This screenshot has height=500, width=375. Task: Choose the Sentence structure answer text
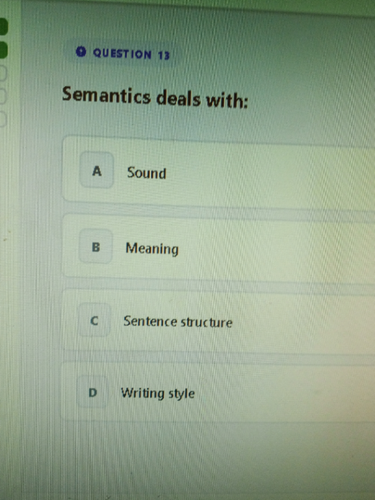tap(178, 322)
